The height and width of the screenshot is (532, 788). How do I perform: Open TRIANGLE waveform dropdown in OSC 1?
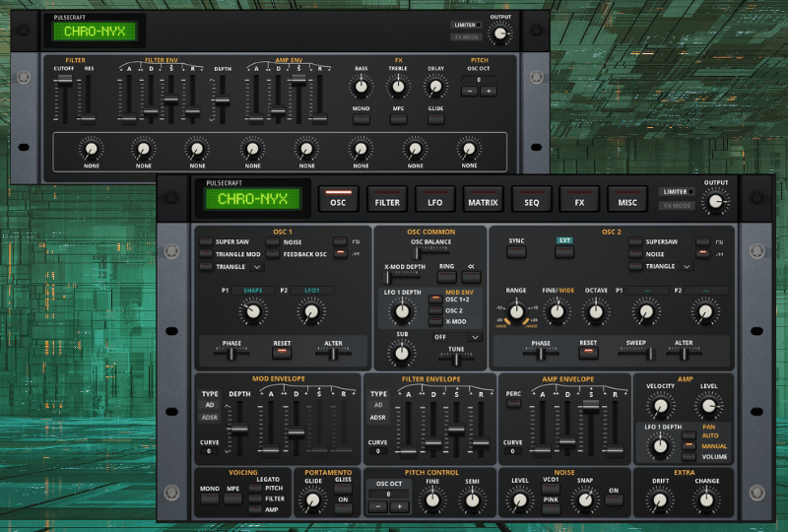pyautogui.click(x=257, y=267)
